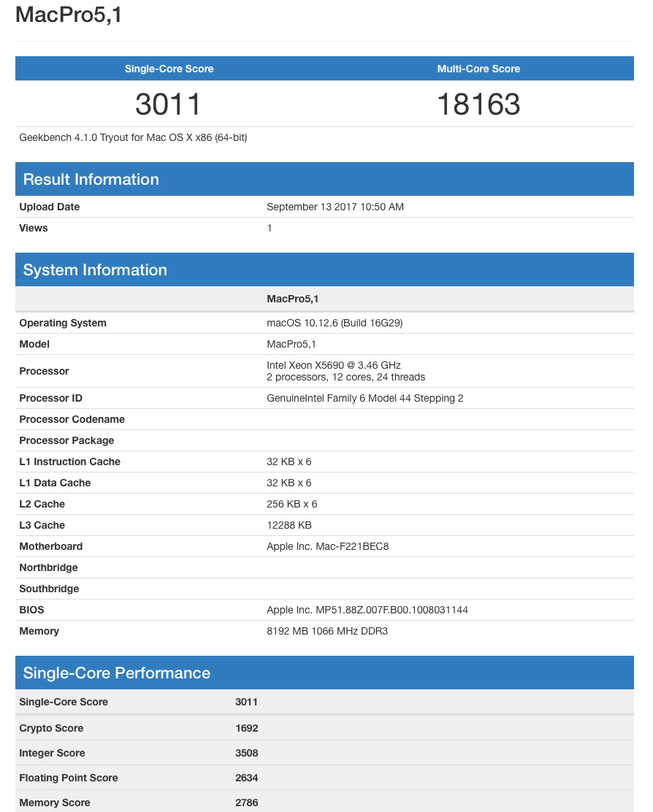Click the MacPro5,1 system table column header
This screenshot has width=653, height=812.
pos(293,299)
